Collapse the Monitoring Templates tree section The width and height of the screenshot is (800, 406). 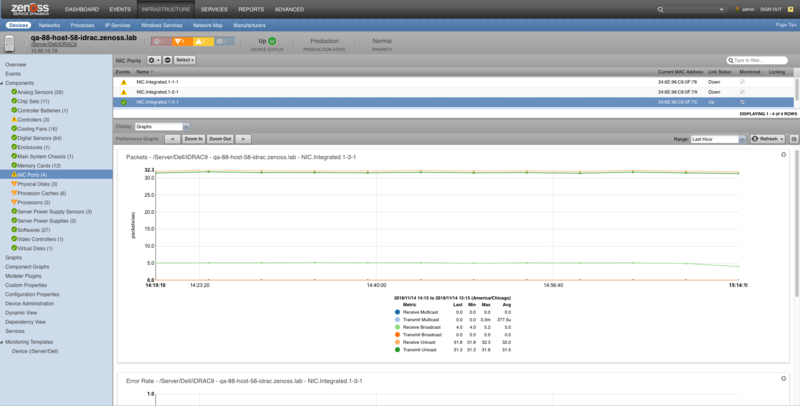(x=2, y=342)
